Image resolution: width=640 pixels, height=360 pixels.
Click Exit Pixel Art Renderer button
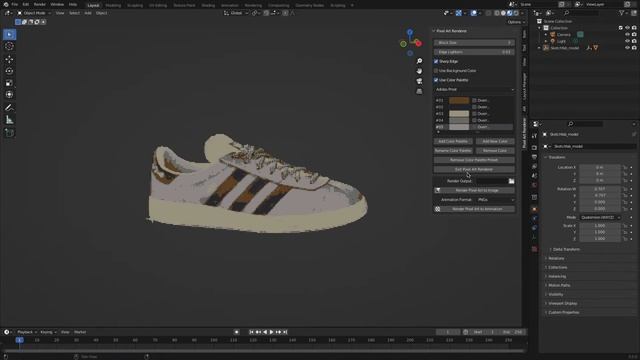(474, 169)
